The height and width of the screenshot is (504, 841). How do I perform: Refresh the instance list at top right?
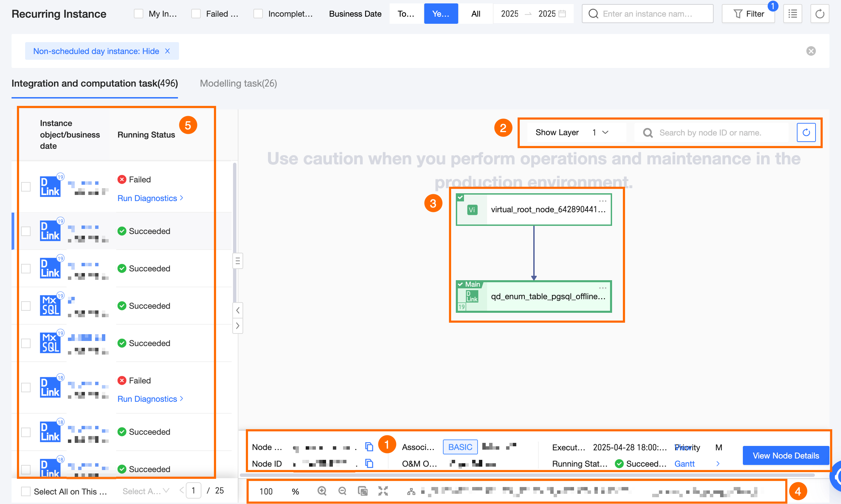click(x=820, y=14)
